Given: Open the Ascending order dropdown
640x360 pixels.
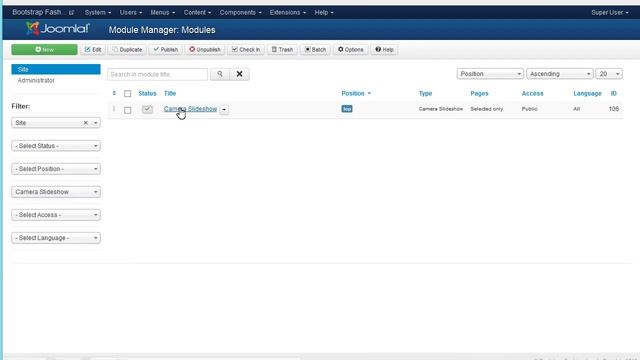Looking at the screenshot, I should (560, 74).
